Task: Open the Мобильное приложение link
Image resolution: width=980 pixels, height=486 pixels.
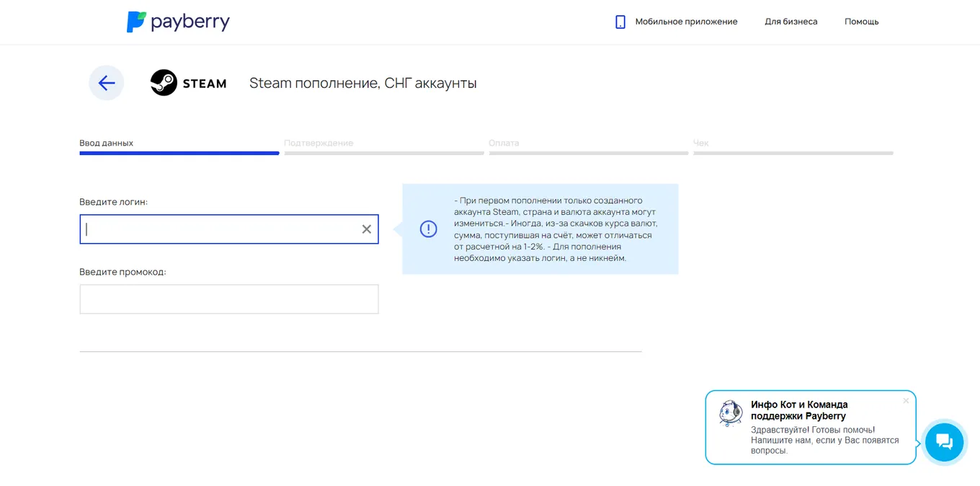Action: (686, 22)
